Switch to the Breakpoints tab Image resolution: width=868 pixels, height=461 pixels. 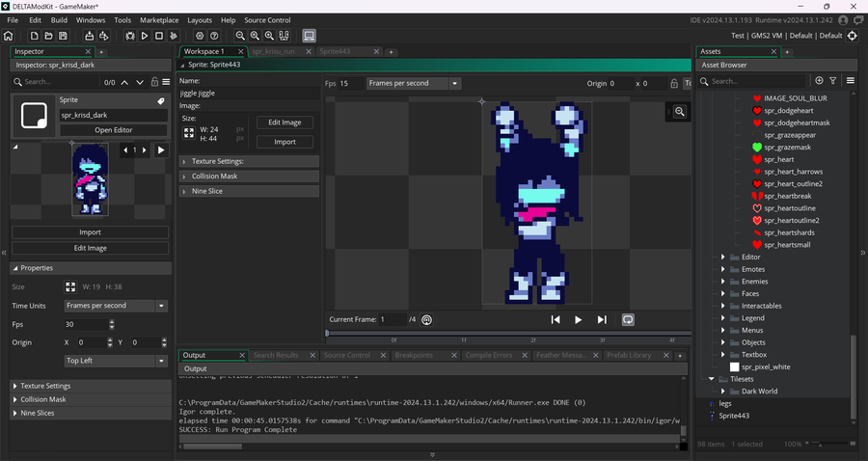point(414,355)
